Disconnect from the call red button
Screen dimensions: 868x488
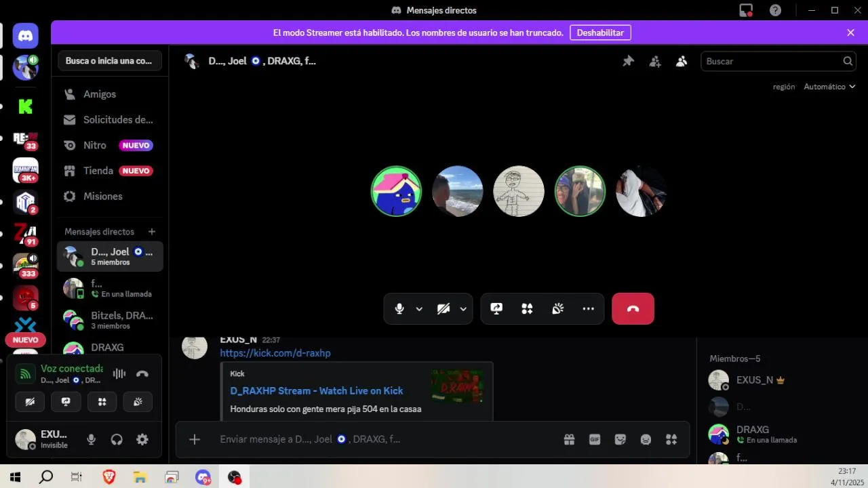click(x=633, y=309)
